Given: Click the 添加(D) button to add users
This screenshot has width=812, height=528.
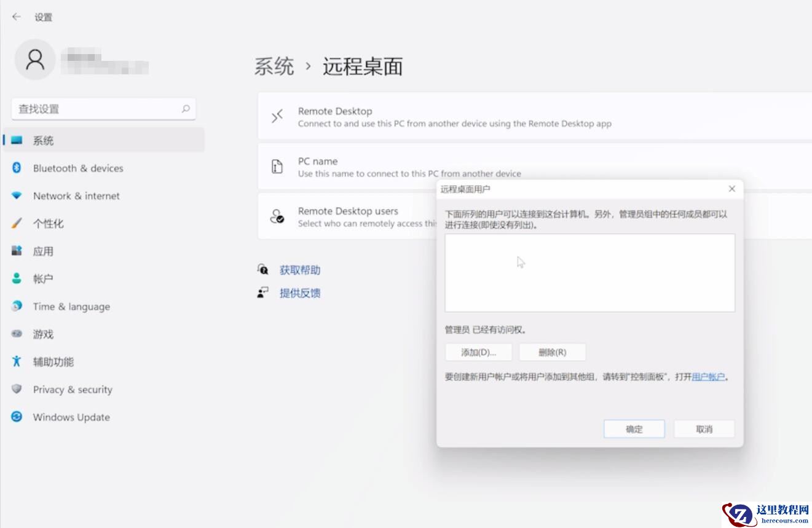Looking at the screenshot, I should pos(478,352).
